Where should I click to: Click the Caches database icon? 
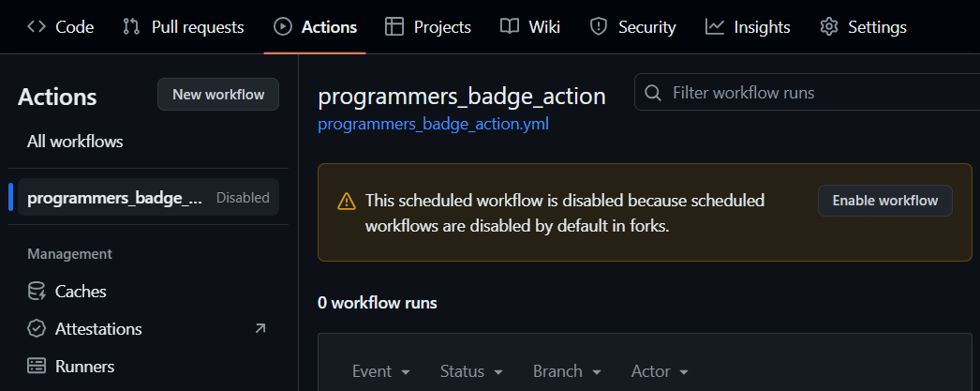pyautogui.click(x=37, y=292)
